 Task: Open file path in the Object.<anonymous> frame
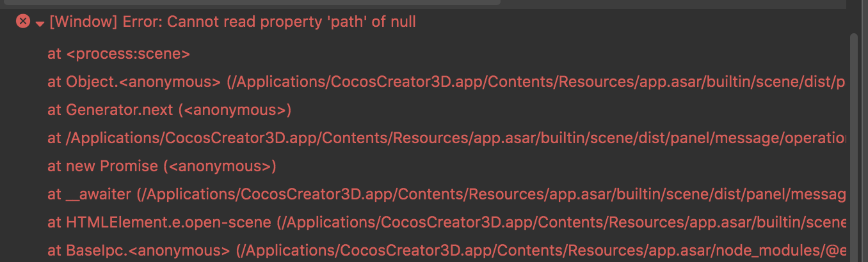click(x=536, y=82)
